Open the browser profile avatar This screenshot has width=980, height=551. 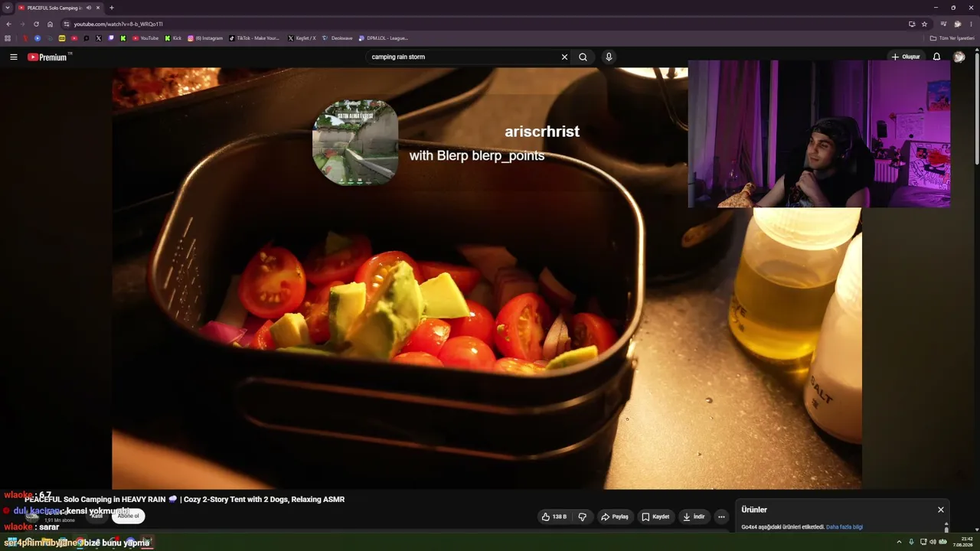957,24
